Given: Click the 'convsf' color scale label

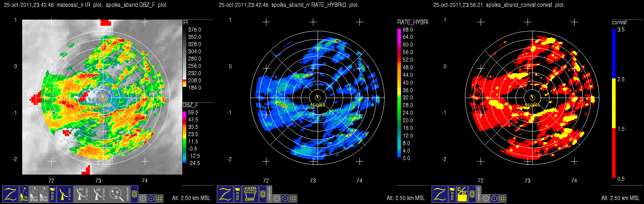Looking at the screenshot, I should coord(619,23).
